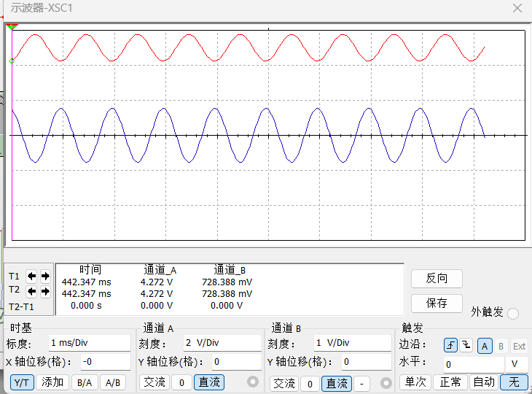Click channel B terminal indicator circle

point(386,384)
